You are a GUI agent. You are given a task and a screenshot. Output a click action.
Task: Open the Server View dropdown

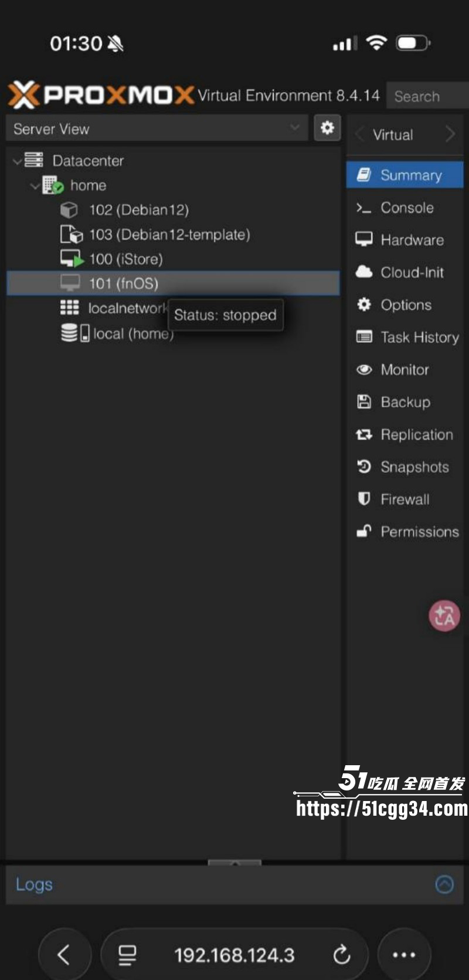pyautogui.click(x=157, y=129)
